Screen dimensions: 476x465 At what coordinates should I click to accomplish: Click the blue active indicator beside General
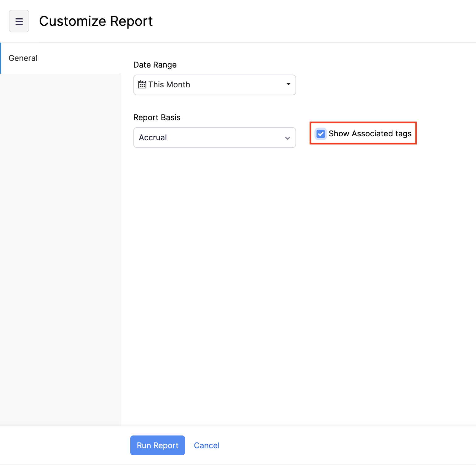[x=1, y=58]
